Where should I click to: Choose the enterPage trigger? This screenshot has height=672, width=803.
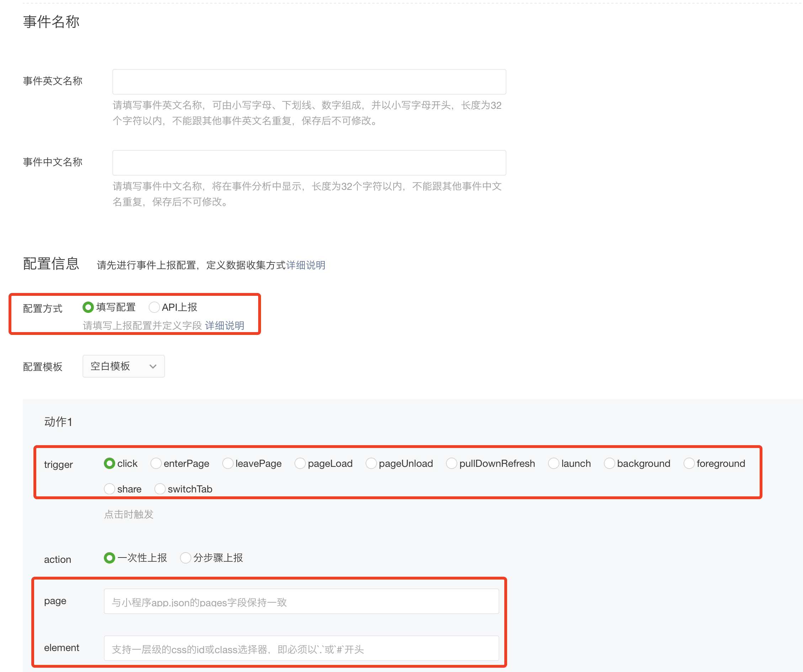[156, 463]
